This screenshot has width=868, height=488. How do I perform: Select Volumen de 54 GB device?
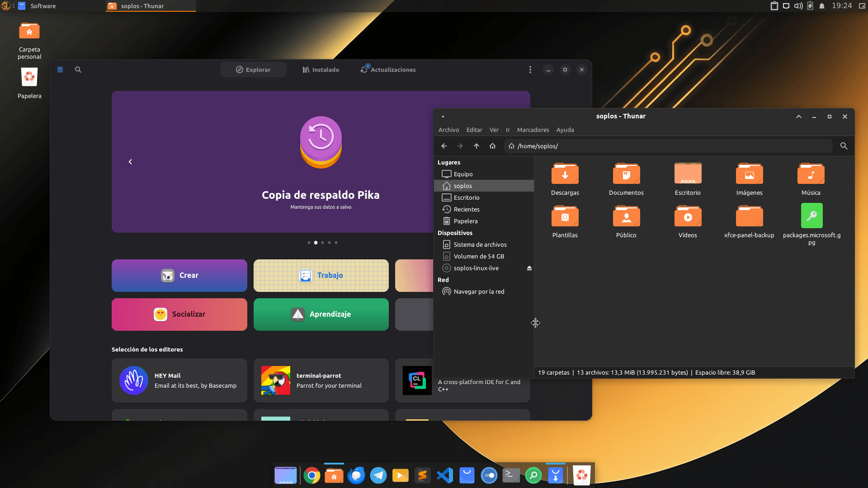pos(484,256)
